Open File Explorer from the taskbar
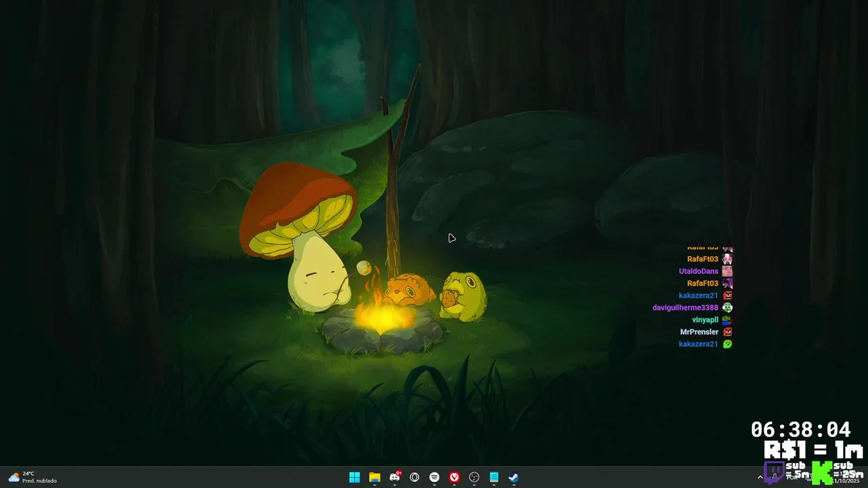 (x=374, y=477)
